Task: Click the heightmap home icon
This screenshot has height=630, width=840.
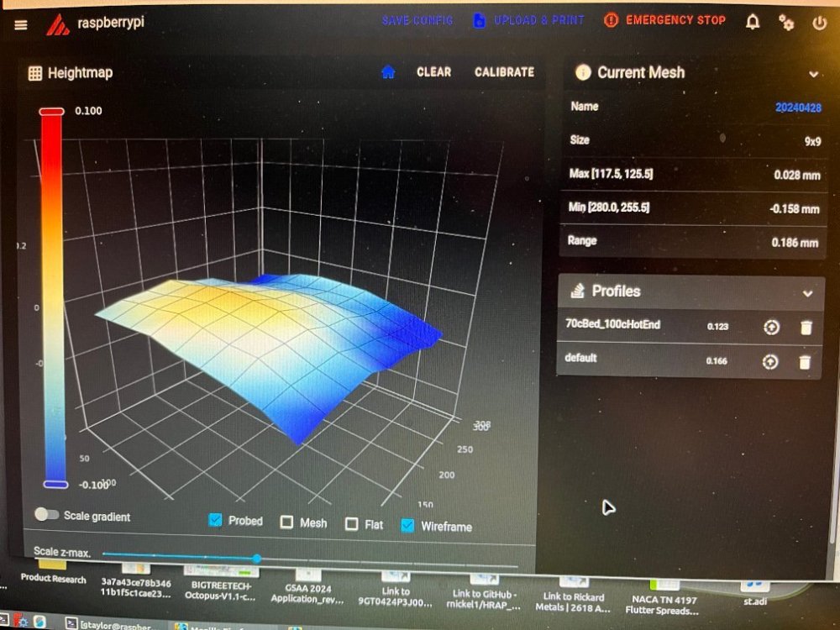Action: point(388,71)
